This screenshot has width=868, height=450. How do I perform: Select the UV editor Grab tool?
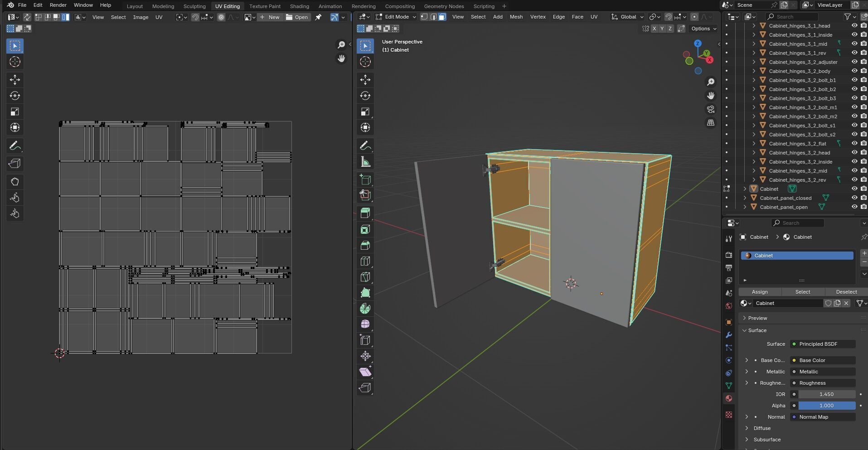[x=15, y=182]
